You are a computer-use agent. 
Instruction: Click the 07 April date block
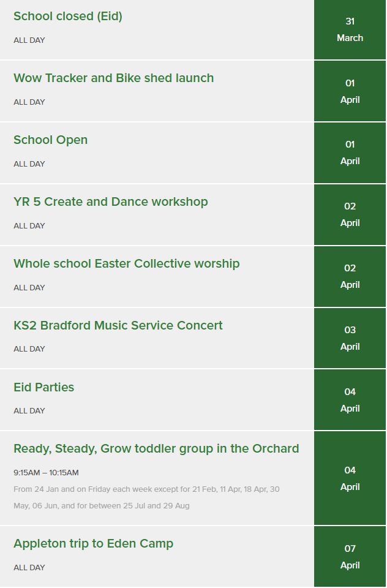pos(350,557)
